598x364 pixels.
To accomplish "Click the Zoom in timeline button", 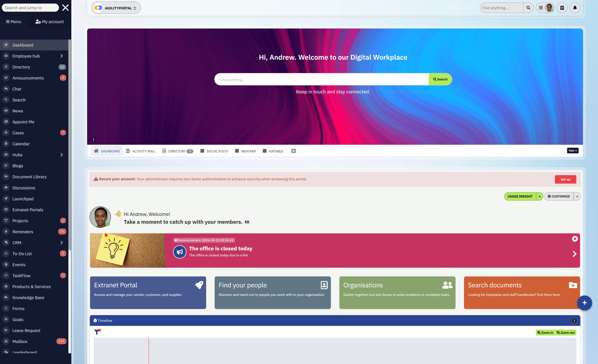I will coord(545,332).
